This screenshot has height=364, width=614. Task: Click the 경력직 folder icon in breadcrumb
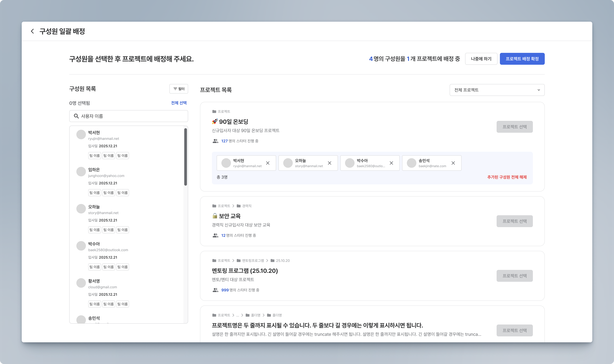click(238, 206)
